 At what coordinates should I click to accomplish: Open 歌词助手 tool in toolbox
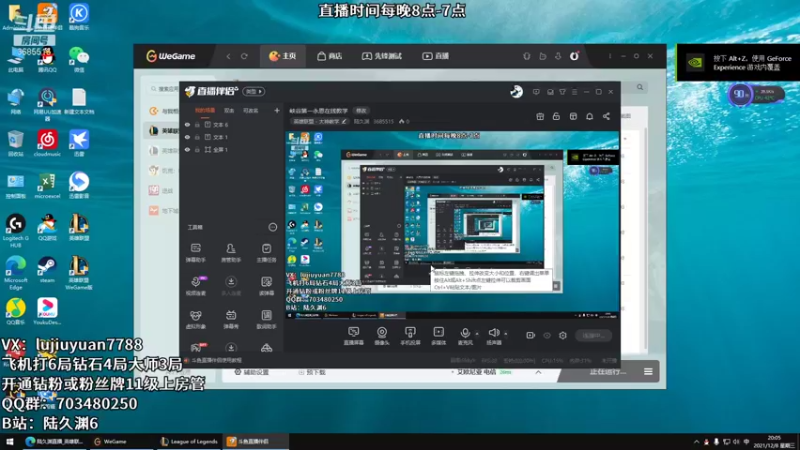pyautogui.click(x=266, y=319)
